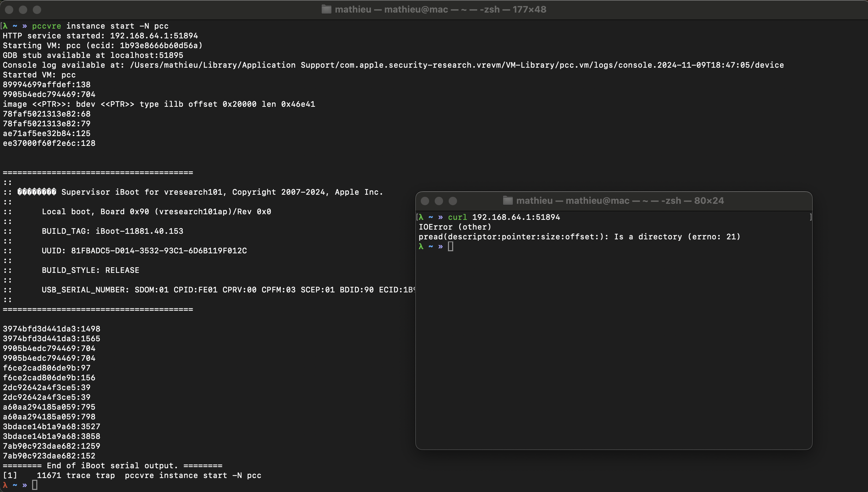The image size is (868, 492).
Task: Place the cursor at the front window's empty prompt
Action: click(450, 247)
